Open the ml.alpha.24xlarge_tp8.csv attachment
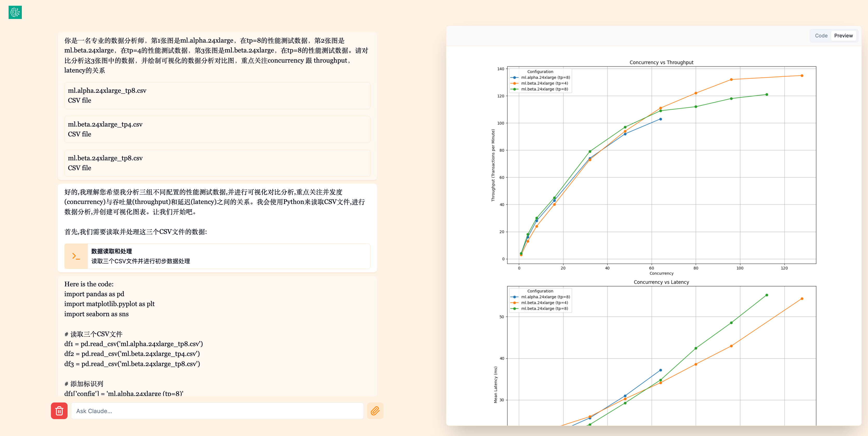 click(217, 95)
